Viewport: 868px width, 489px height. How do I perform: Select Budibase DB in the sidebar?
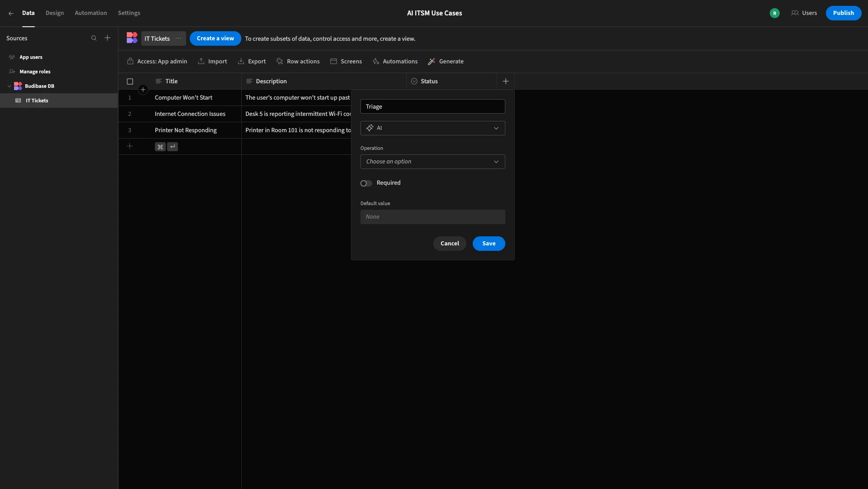click(x=39, y=86)
